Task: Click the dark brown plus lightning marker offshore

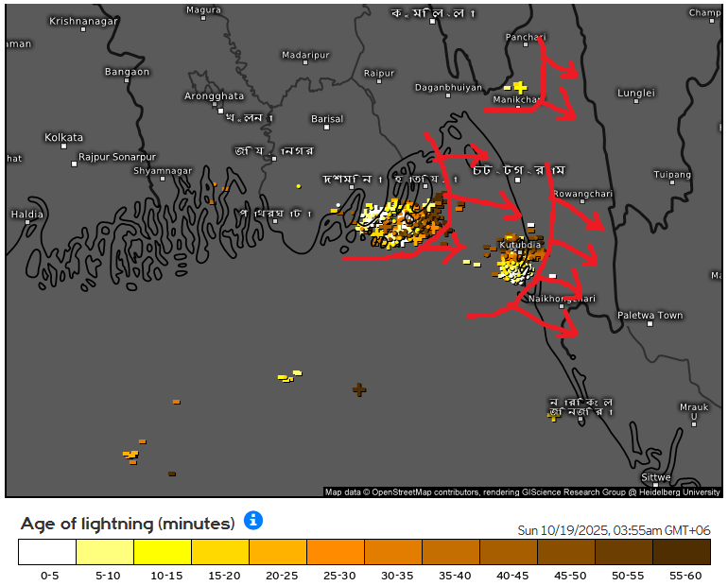Action: click(359, 388)
